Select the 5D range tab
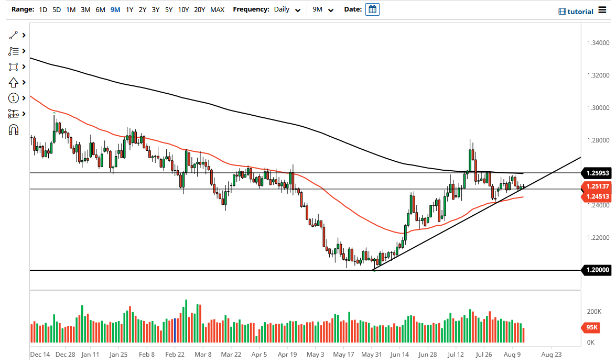The image size is (616, 364). point(56,9)
